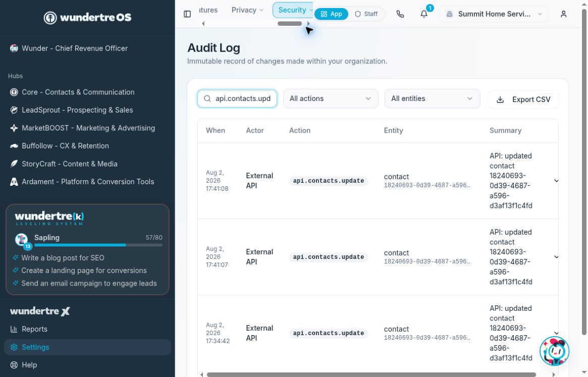Switch to Staff mode
This screenshot has height=377, width=588.
(x=366, y=14)
